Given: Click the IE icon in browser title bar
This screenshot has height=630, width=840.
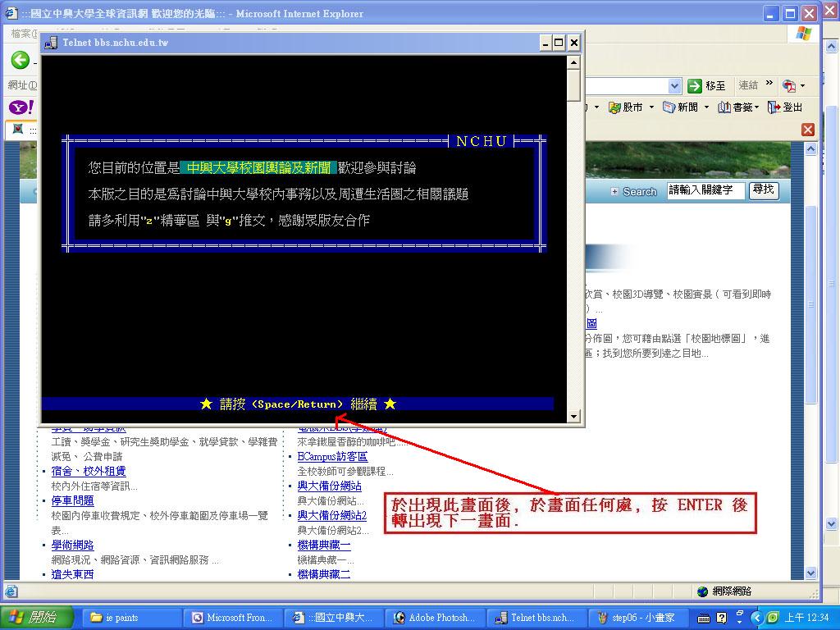Looking at the screenshot, I should [x=11, y=13].
